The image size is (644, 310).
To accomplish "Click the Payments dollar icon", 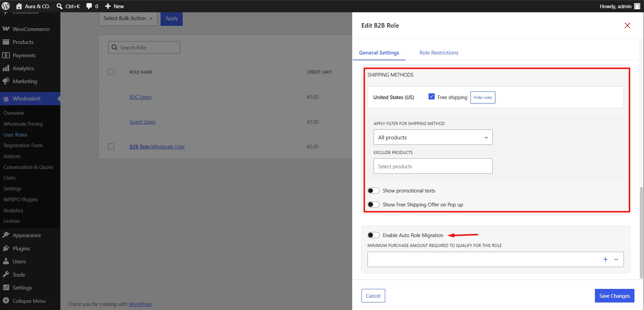I will point(6,55).
